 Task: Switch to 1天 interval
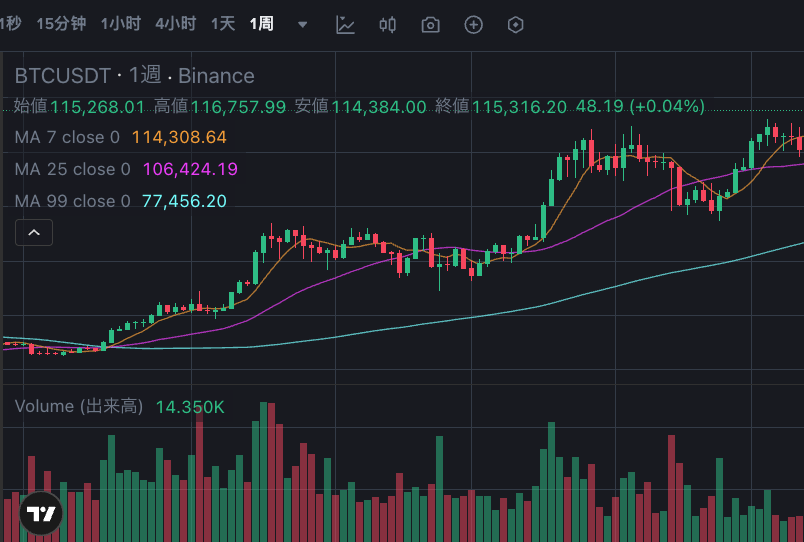pyautogui.click(x=223, y=24)
